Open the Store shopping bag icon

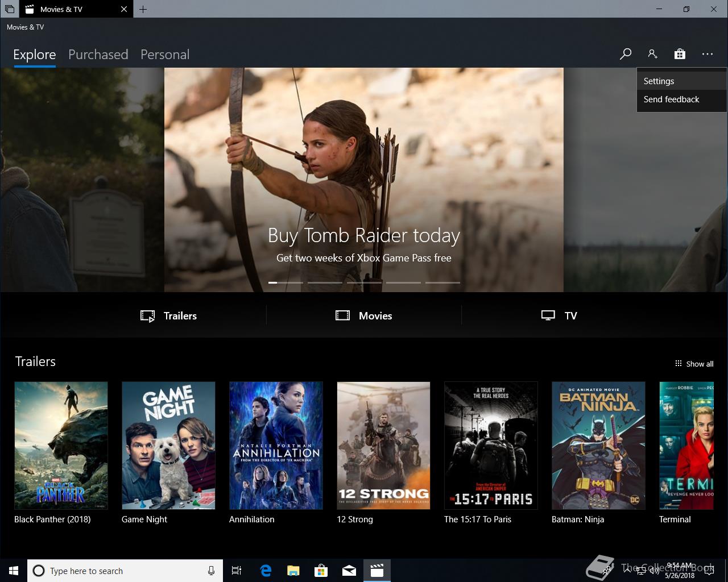680,54
